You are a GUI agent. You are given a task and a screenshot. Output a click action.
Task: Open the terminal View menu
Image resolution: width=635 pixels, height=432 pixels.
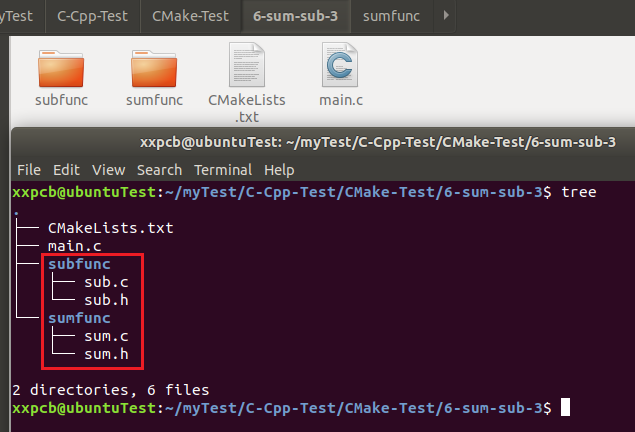pyautogui.click(x=109, y=170)
